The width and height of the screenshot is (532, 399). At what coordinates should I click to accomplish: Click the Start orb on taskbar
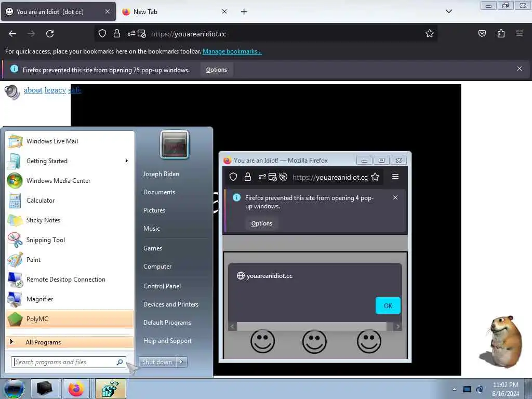click(14, 389)
